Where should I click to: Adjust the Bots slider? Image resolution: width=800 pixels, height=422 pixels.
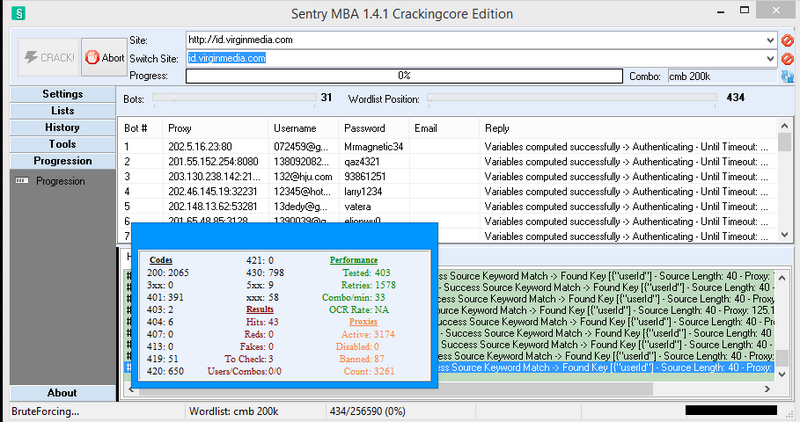pos(234,98)
